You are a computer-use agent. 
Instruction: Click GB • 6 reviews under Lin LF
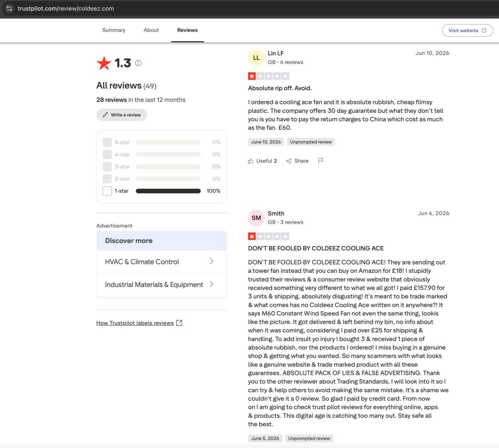[286, 62]
